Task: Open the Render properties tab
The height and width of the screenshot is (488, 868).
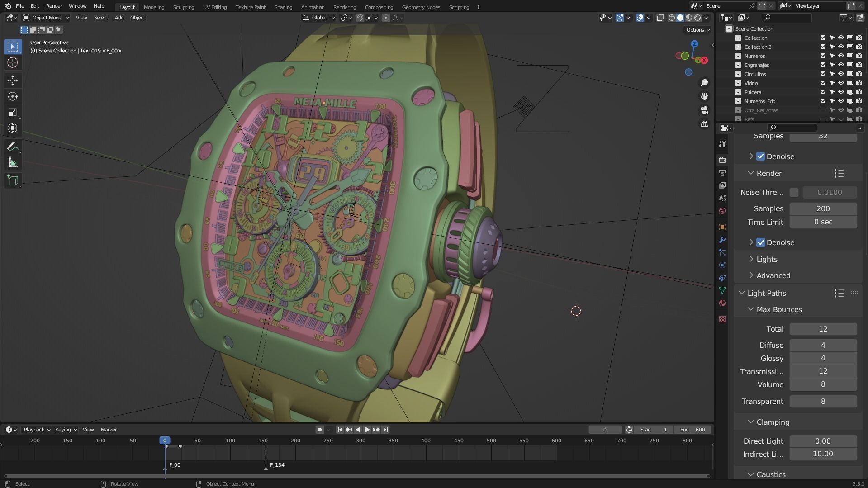Action: point(722,160)
